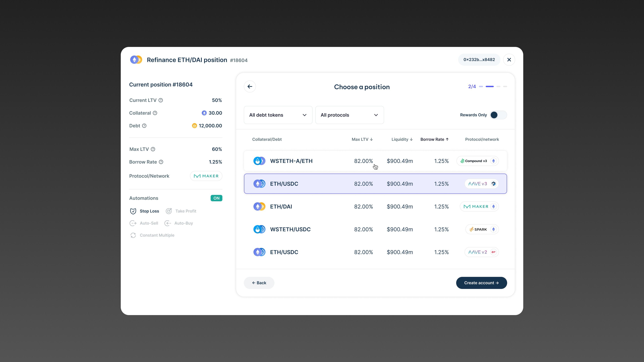
Task: Click the Back button at bottom left
Action: (x=259, y=283)
